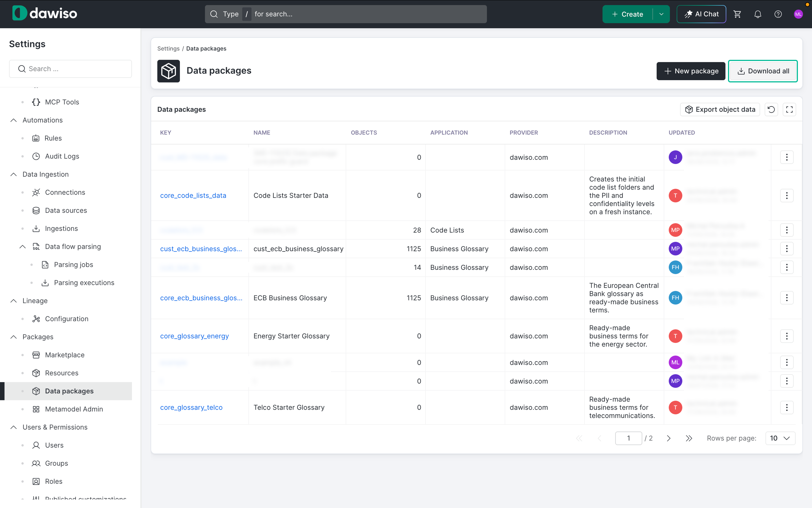Sort by the NAME column header

tap(262, 133)
